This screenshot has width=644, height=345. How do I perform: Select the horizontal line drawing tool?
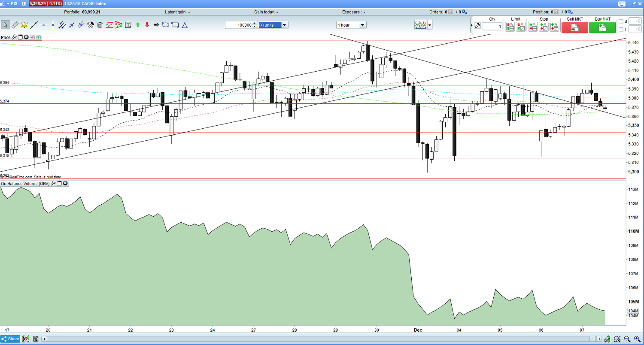(x=43, y=25)
